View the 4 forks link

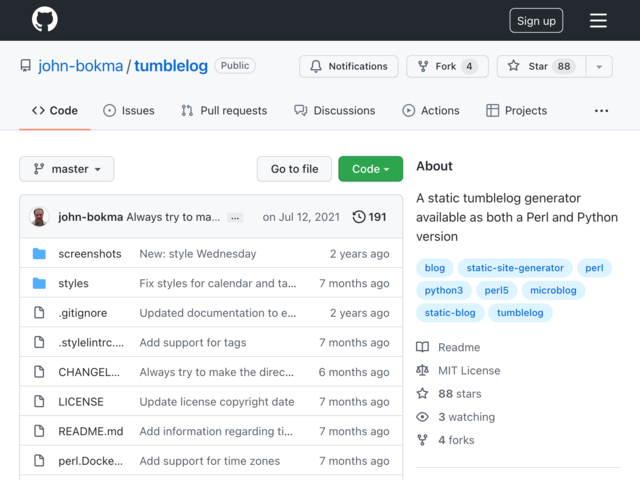click(445, 440)
